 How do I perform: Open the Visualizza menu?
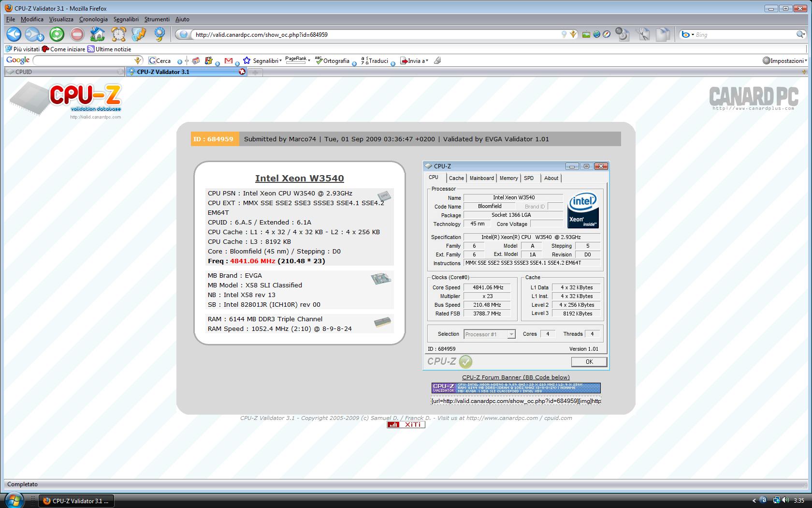61,19
